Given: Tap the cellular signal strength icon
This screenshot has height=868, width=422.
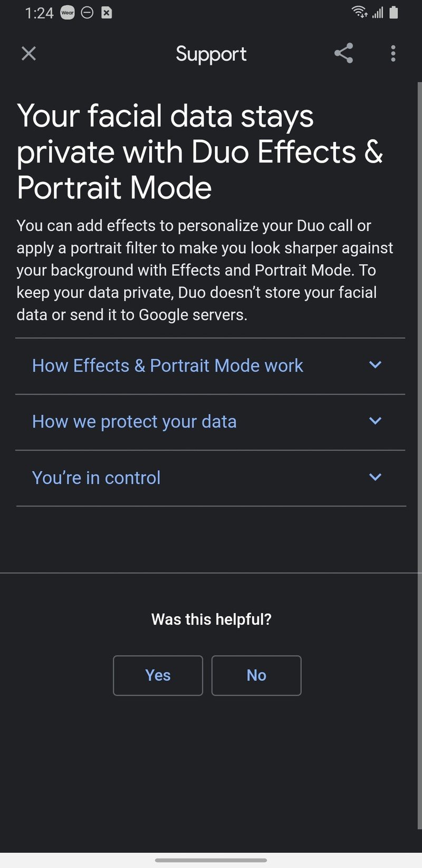Looking at the screenshot, I should tap(378, 12).
